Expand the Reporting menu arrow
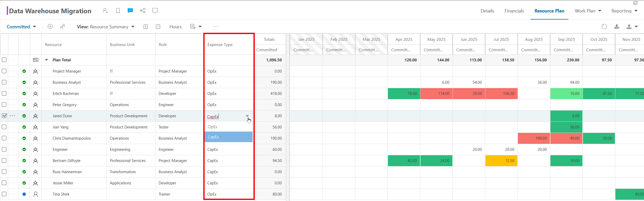 click(636, 11)
